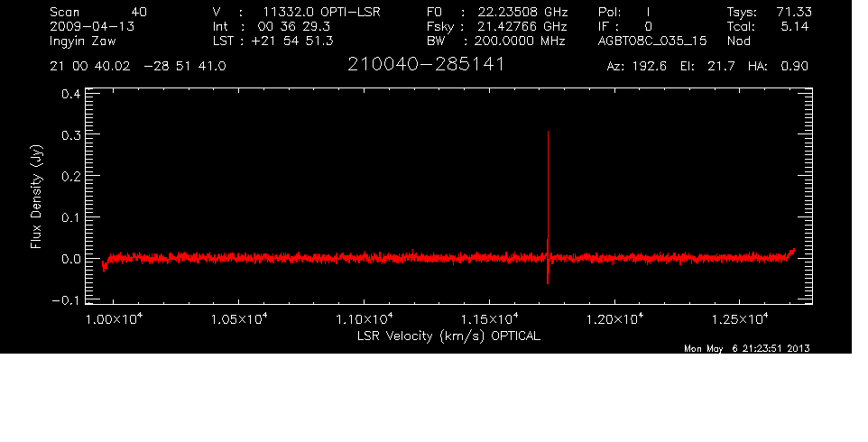
Task: Click the timestamp Mon May 6 21:23:51 2013
Action: click(747, 348)
